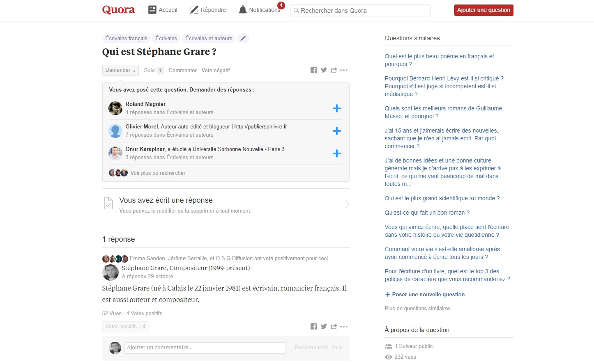The width and height of the screenshot is (594, 364).
Task: Open the A répondu 29 octobre timestamp
Action: 147,277
